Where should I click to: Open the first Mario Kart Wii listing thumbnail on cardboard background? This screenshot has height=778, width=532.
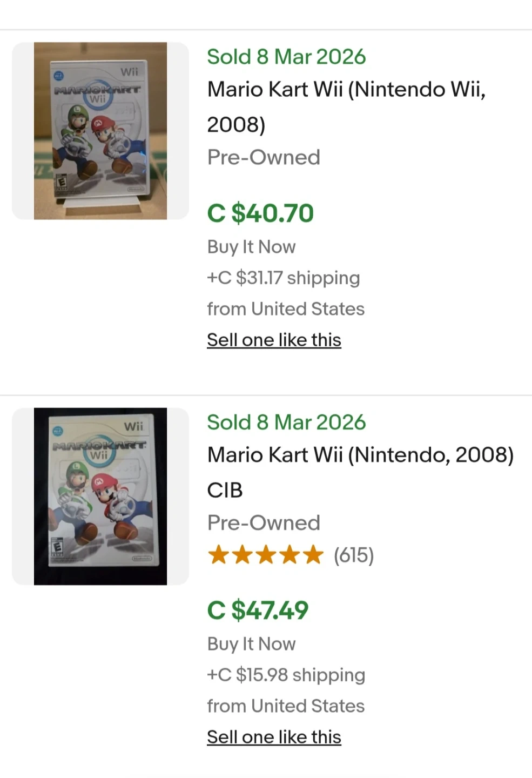pyautogui.click(x=100, y=131)
